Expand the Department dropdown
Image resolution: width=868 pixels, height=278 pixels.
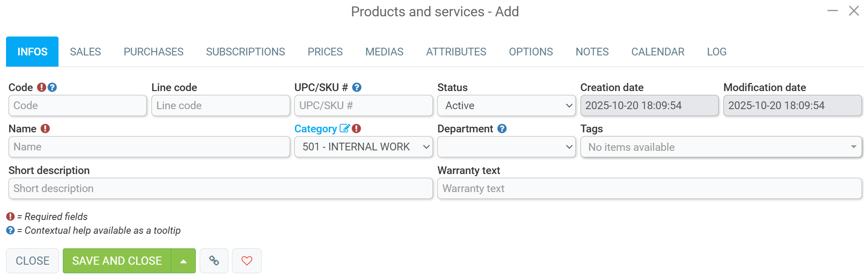506,147
